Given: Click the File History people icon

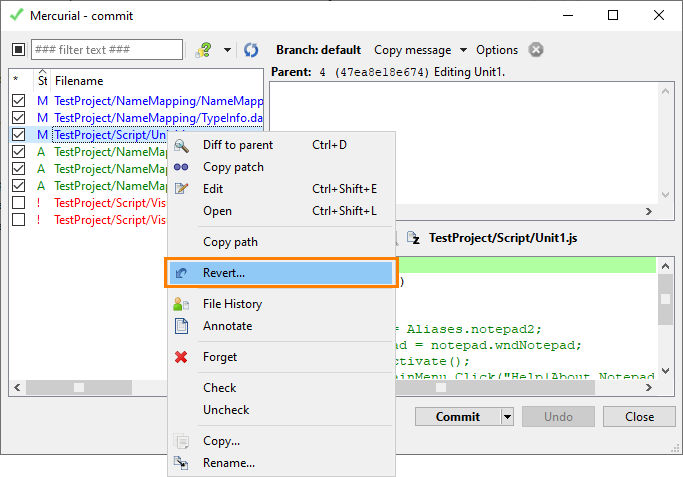Looking at the screenshot, I should tap(181, 304).
